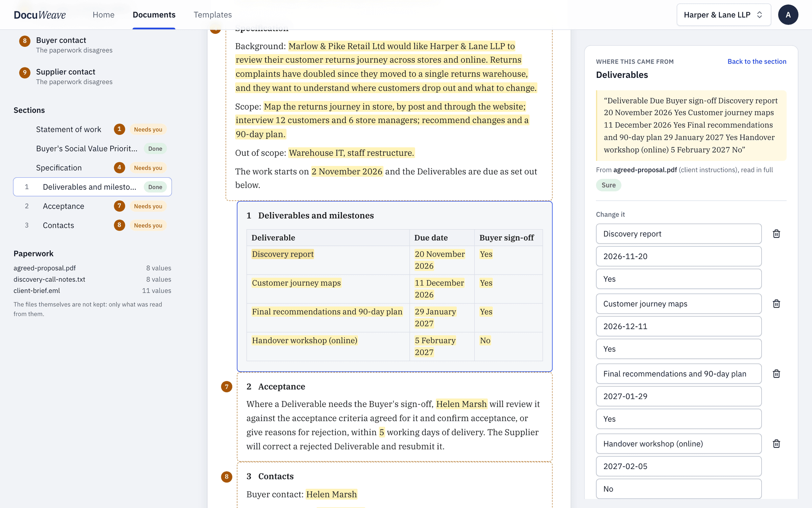Click the Discovery report table cell
812x508 pixels.
(283, 254)
